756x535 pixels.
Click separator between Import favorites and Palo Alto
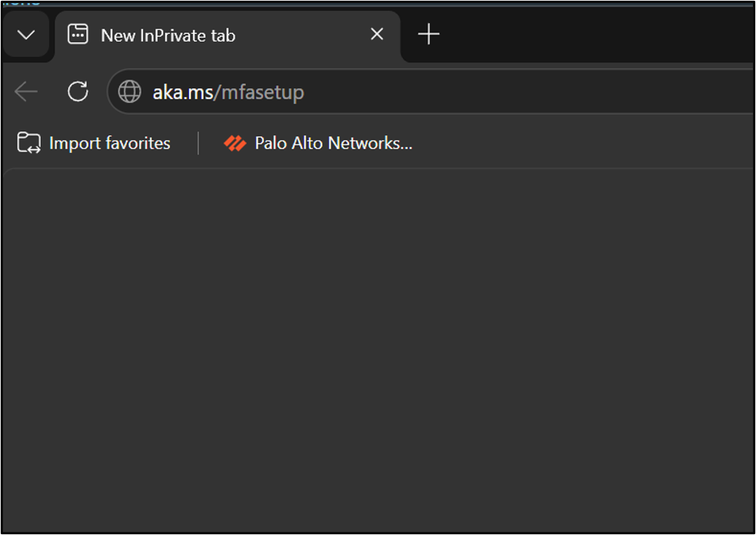tap(198, 143)
